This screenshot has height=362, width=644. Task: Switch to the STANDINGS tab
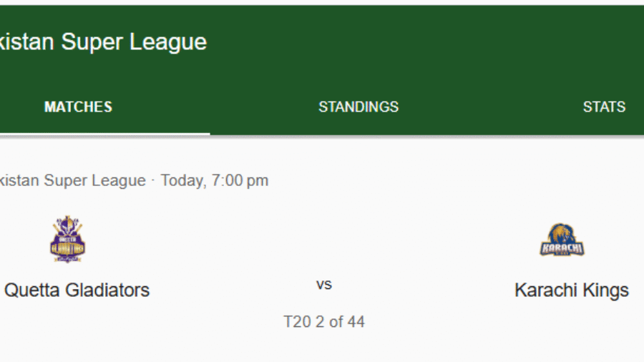tap(358, 107)
